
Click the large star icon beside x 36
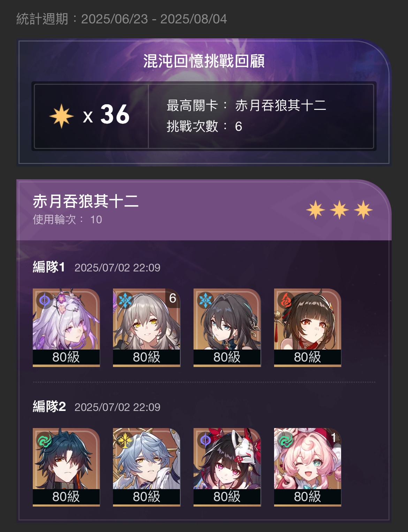(61, 116)
